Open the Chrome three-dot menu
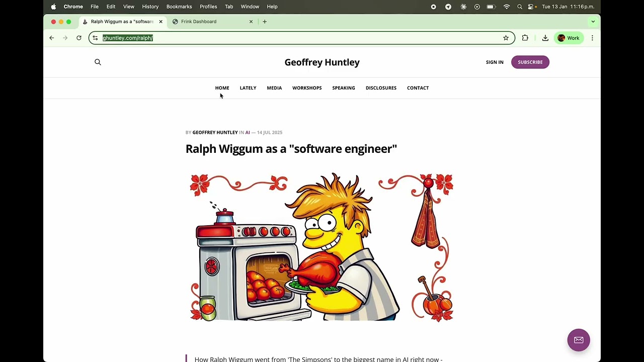This screenshot has height=362, width=644. (592, 38)
